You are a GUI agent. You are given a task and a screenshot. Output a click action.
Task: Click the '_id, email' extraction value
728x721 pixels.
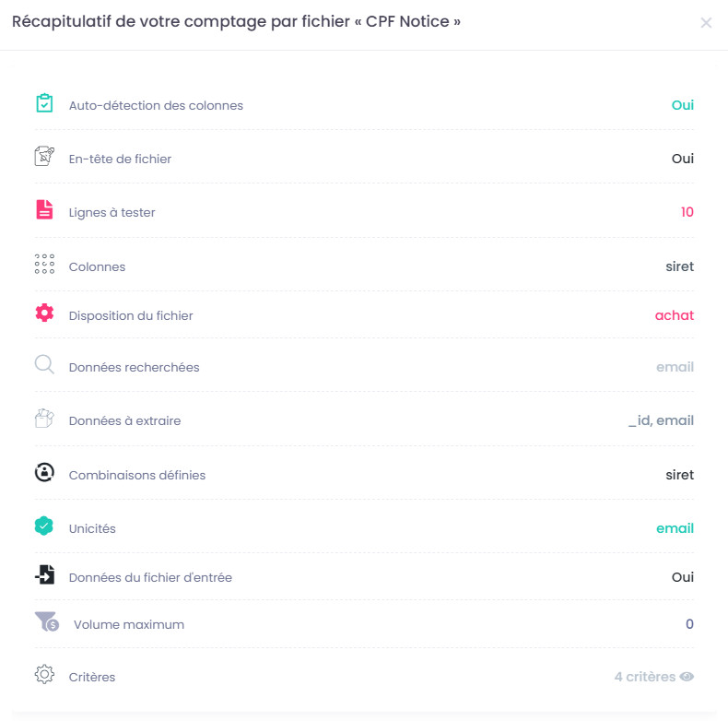click(x=661, y=420)
